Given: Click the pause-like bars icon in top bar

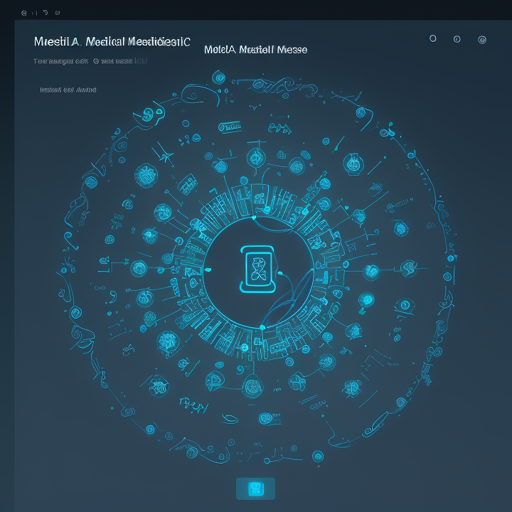Looking at the screenshot, I should click(34, 13).
